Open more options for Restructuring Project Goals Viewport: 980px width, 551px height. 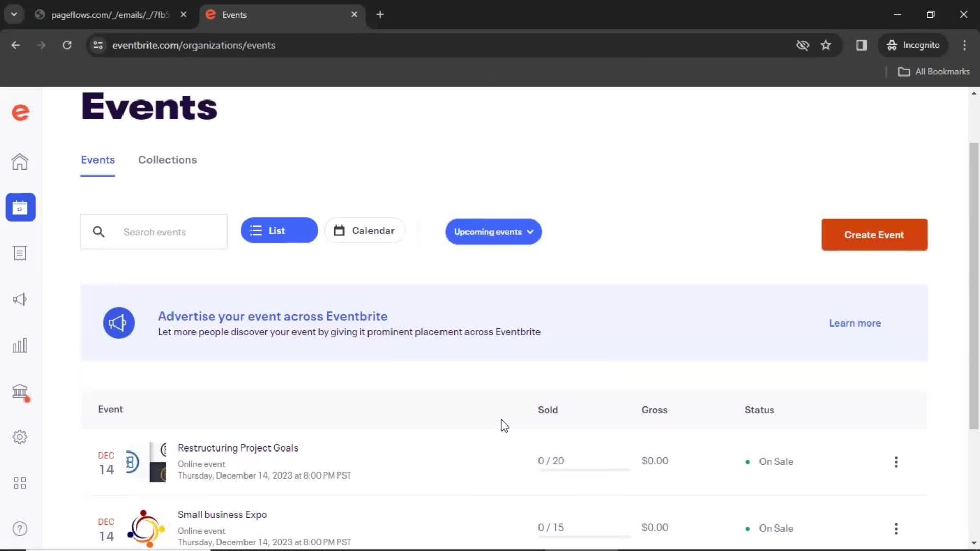(896, 462)
